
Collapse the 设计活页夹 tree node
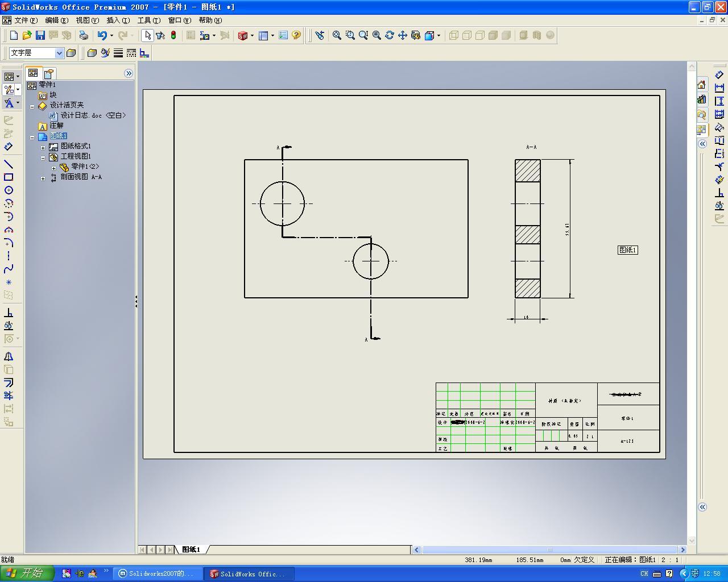[32, 106]
